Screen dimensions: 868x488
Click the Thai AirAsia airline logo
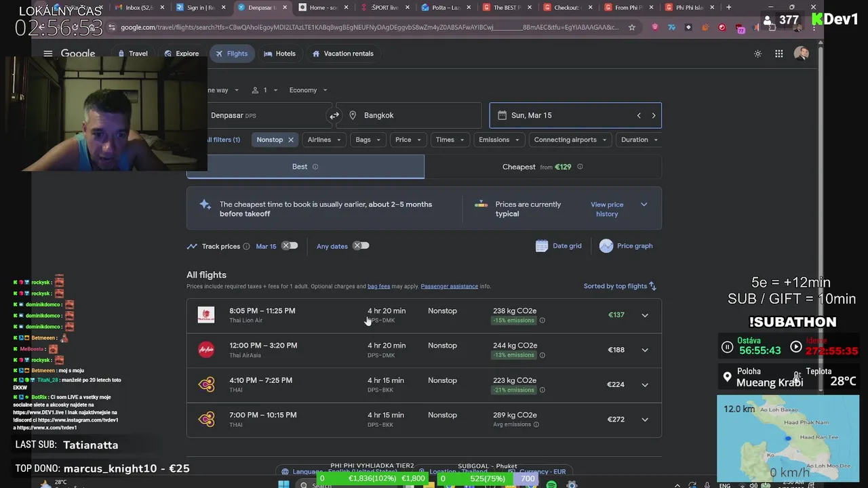[x=206, y=350]
